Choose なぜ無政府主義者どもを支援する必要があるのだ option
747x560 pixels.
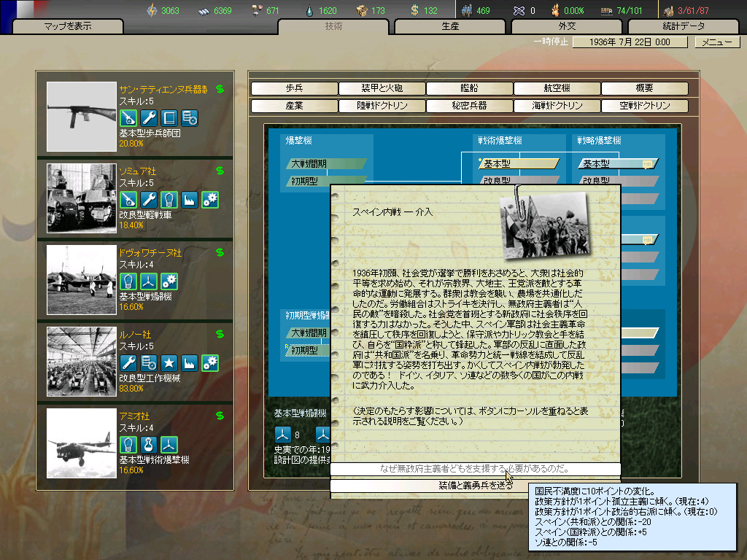475,469
